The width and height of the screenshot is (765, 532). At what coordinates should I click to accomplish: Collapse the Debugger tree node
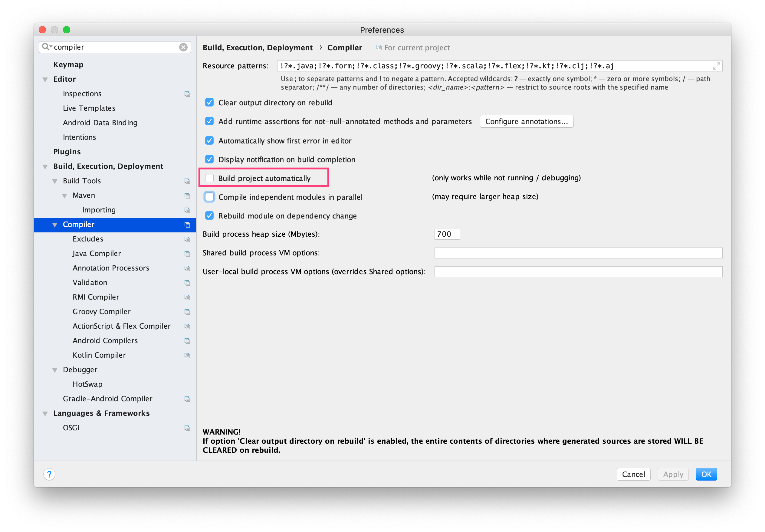[x=55, y=370]
